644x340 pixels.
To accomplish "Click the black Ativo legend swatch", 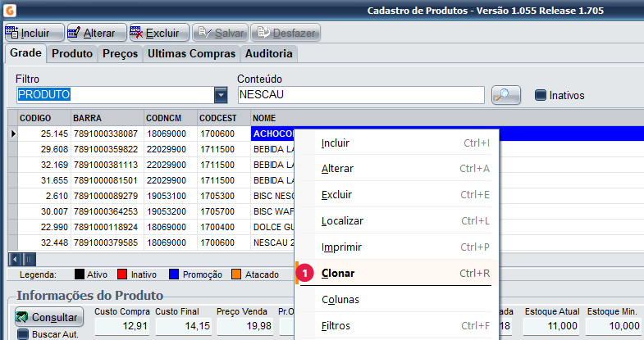I will pyautogui.click(x=80, y=274).
